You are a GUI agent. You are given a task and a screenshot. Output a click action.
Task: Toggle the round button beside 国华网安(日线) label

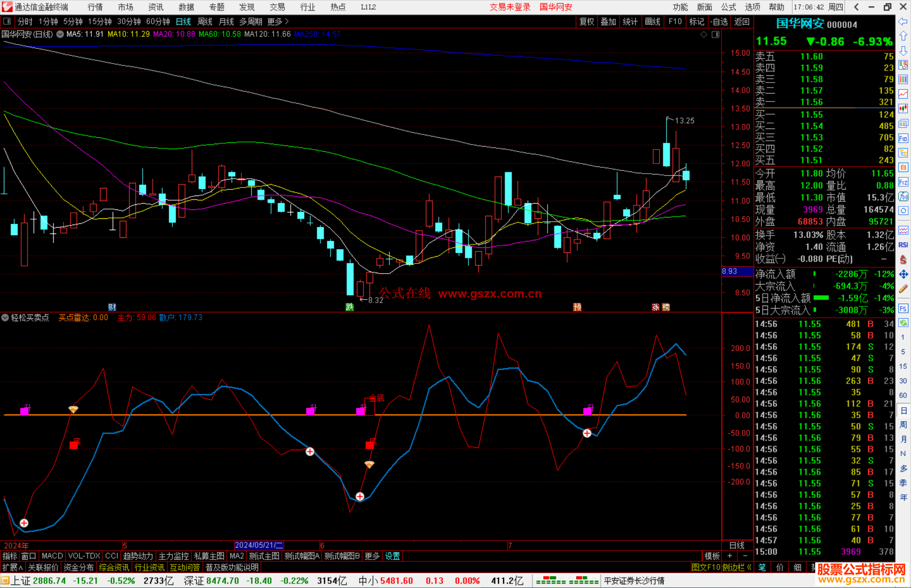click(60, 34)
